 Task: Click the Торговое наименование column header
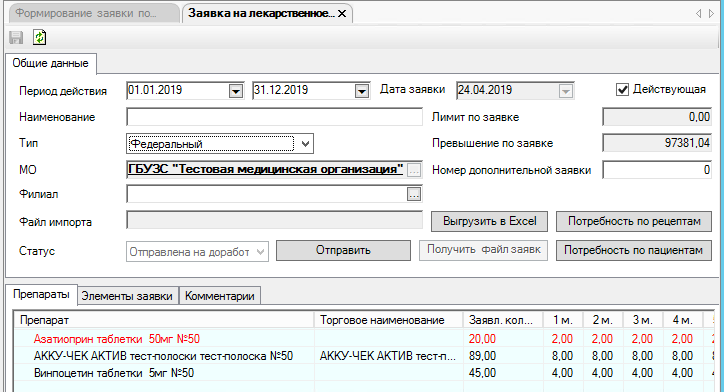tap(388, 320)
